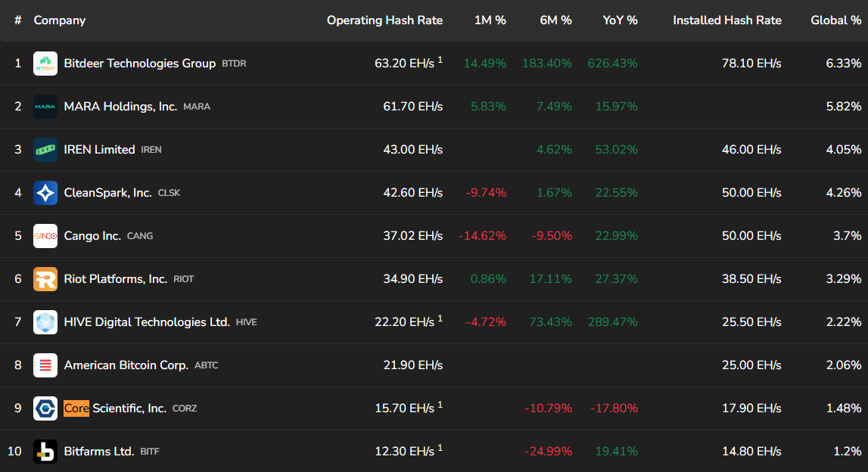The width and height of the screenshot is (868, 472).
Task: Sort by Installed Hash Rate header
Action: (x=726, y=20)
